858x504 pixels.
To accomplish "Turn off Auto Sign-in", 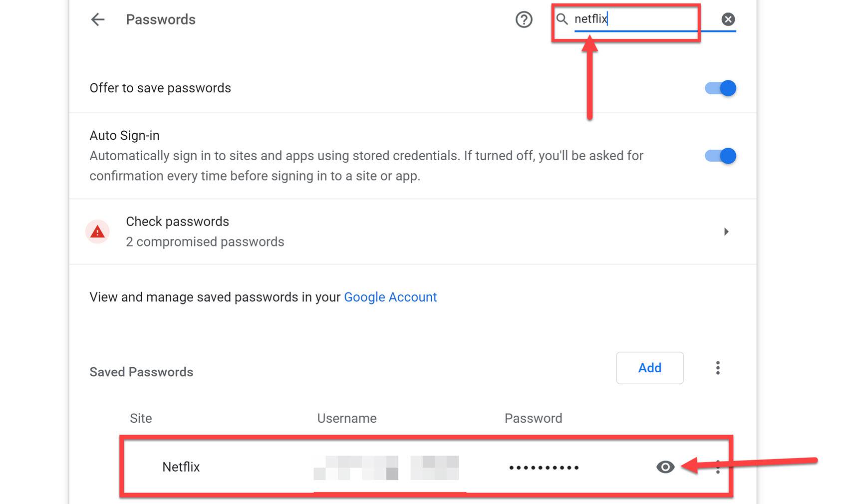I will coord(720,156).
